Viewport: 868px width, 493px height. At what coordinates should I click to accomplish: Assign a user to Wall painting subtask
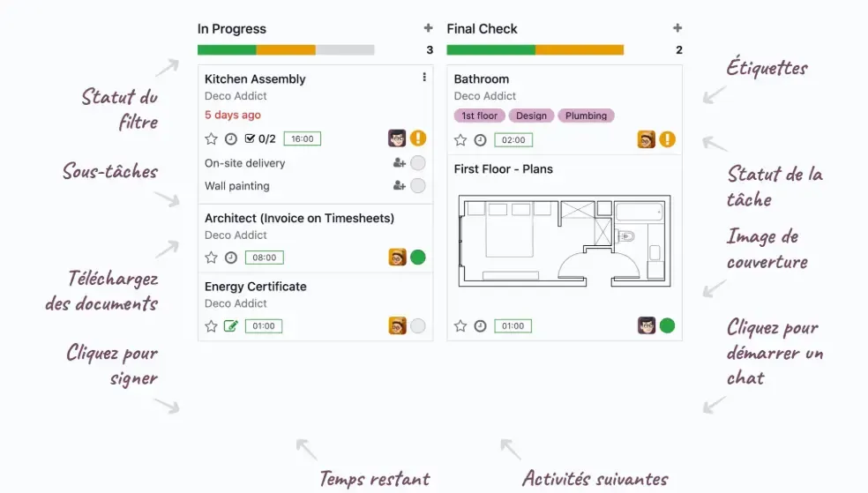coord(399,186)
